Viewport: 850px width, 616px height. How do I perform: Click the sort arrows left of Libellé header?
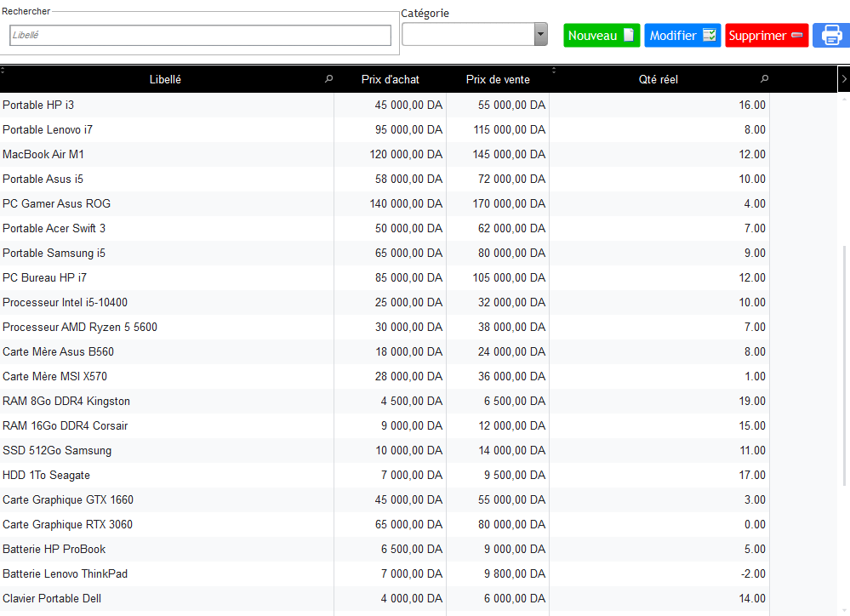[x=3, y=71]
